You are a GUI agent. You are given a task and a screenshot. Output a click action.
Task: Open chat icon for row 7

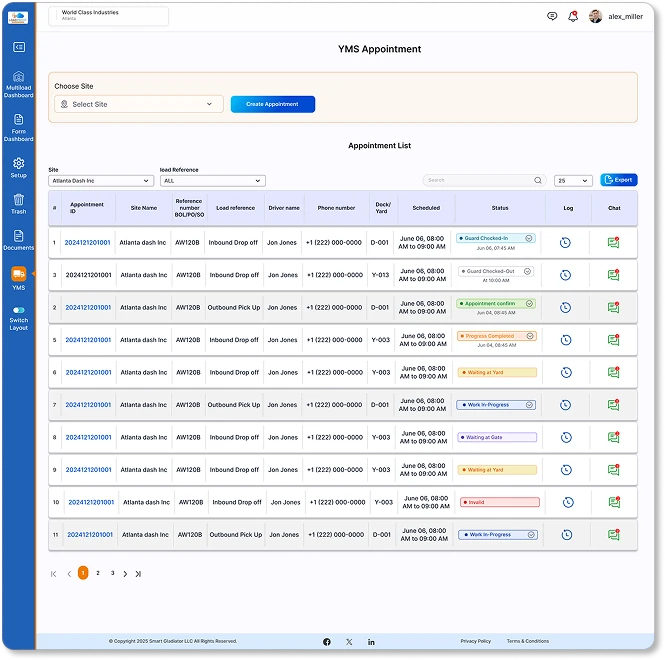[613, 405]
